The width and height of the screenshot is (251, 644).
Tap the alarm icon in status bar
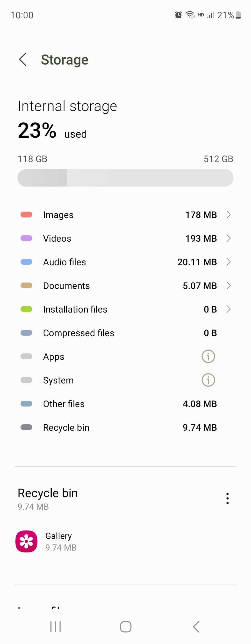pyautogui.click(x=178, y=15)
